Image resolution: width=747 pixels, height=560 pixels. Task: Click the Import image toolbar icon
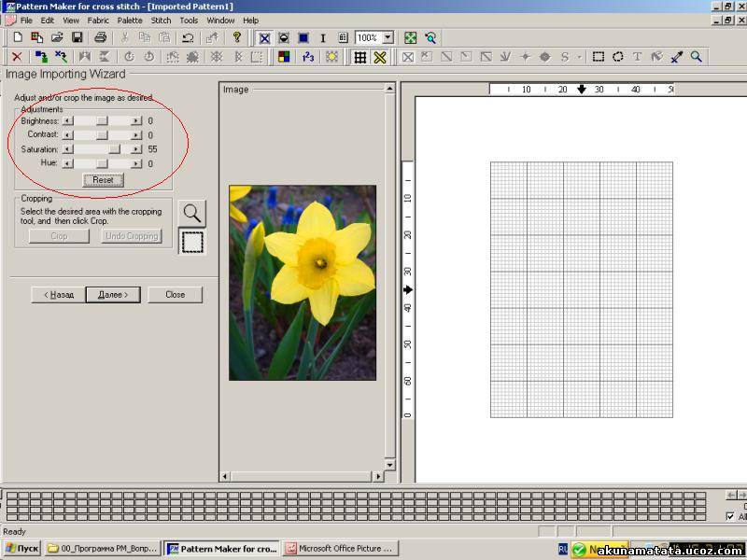(x=37, y=37)
